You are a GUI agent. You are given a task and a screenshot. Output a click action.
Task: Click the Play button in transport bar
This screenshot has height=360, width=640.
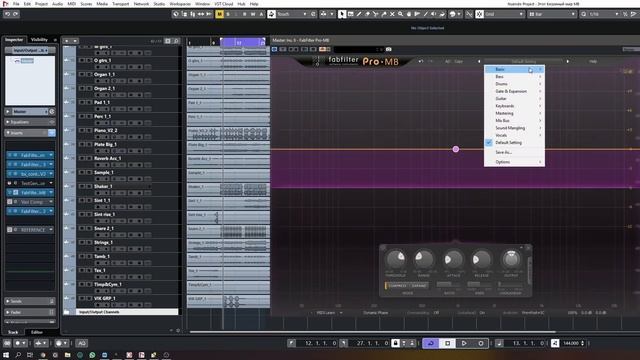pos(464,343)
